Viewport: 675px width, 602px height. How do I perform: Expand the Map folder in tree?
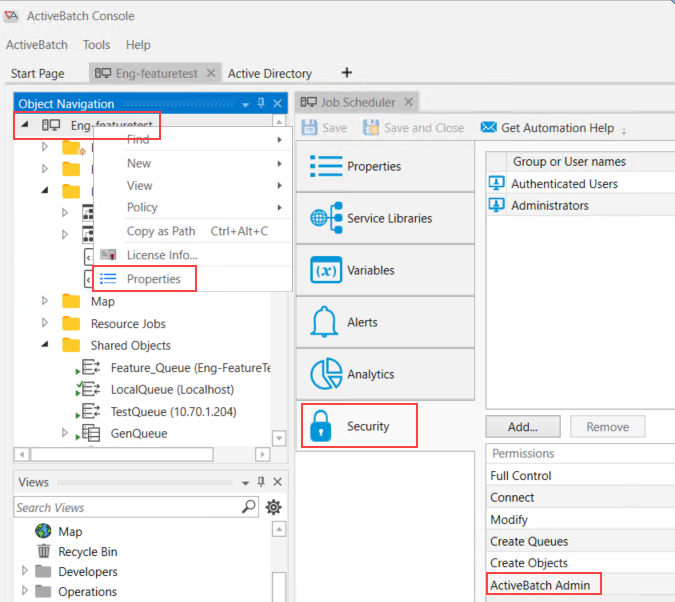(44, 301)
